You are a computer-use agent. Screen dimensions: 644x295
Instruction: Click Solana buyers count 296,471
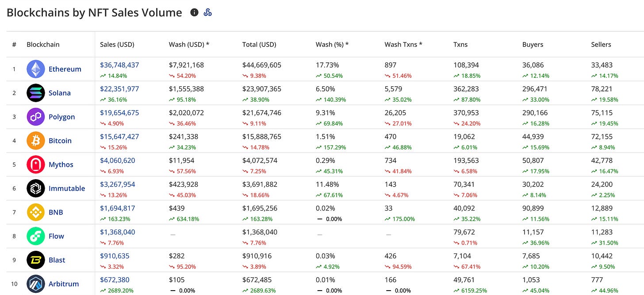(x=535, y=88)
